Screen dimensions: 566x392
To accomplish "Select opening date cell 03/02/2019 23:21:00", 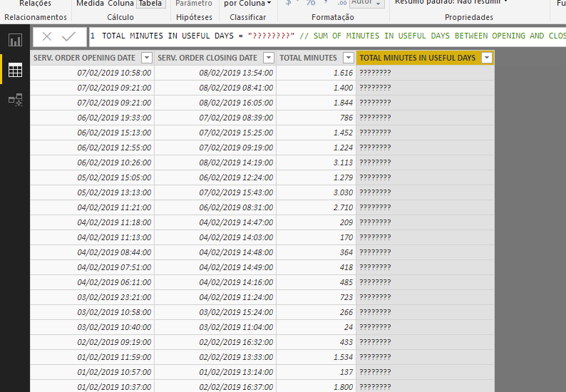I will [93, 297].
